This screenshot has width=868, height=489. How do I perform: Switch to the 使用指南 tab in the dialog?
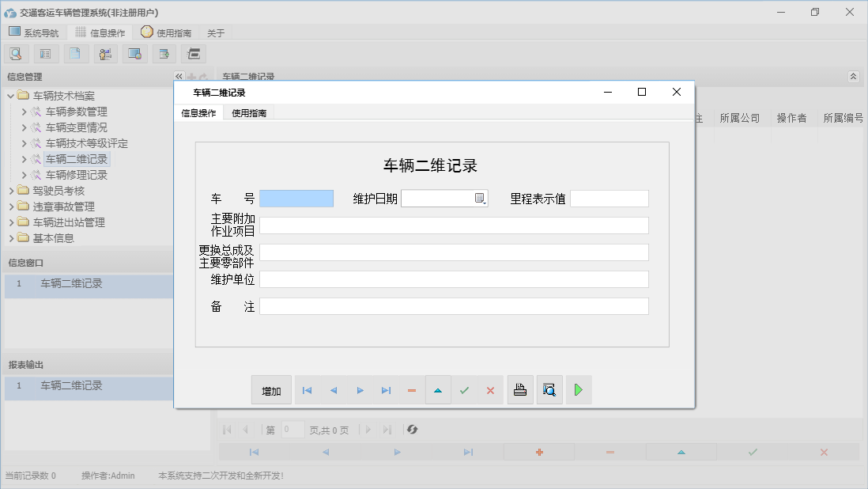(x=250, y=113)
